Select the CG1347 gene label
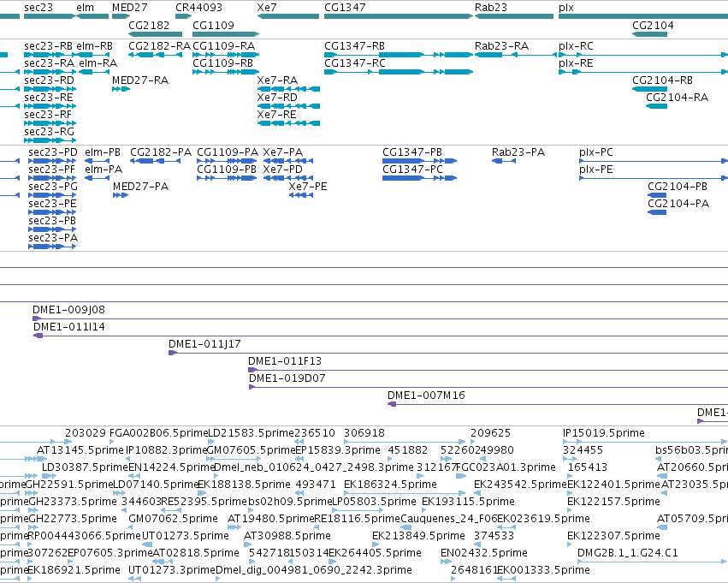 point(345,8)
